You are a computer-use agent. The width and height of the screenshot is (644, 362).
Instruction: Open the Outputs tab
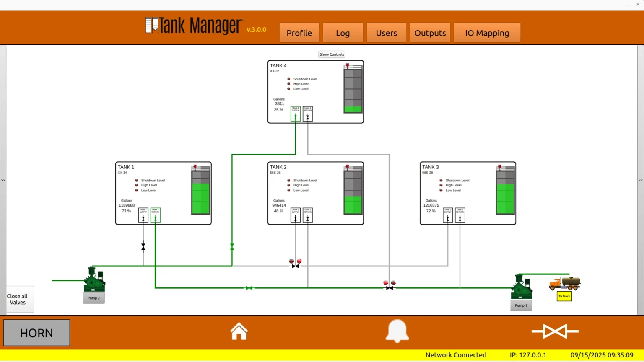click(x=430, y=33)
